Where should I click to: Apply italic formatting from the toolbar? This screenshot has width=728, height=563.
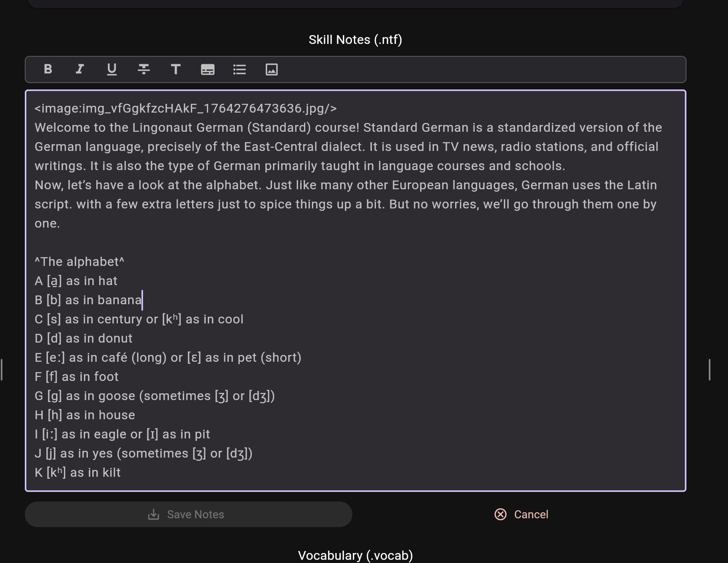click(x=80, y=69)
